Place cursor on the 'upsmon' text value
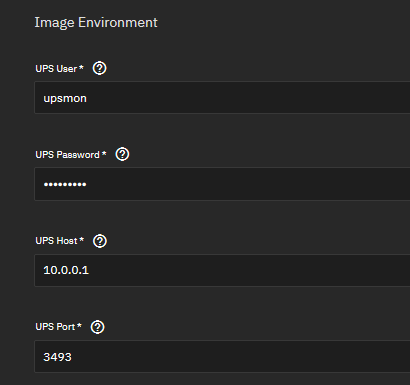 65,99
